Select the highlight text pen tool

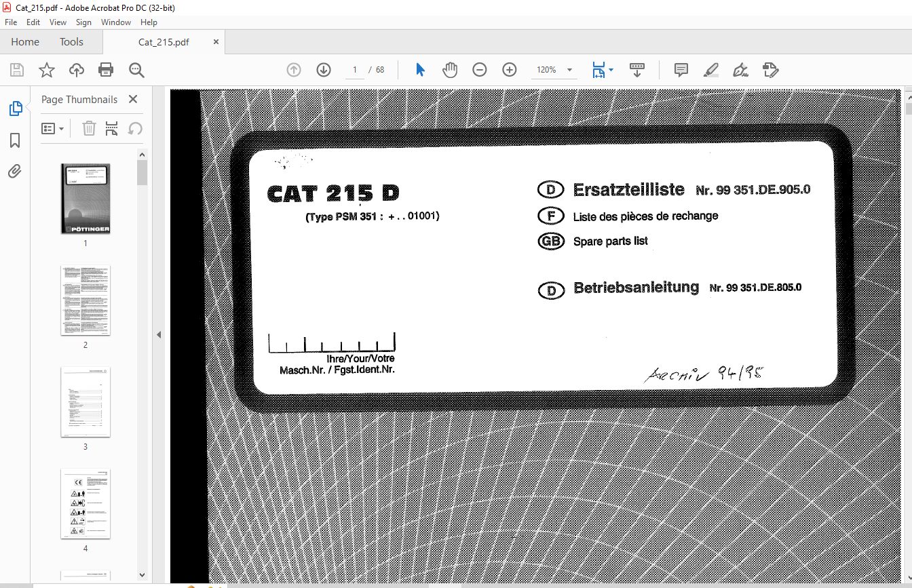pyautogui.click(x=710, y=70)
